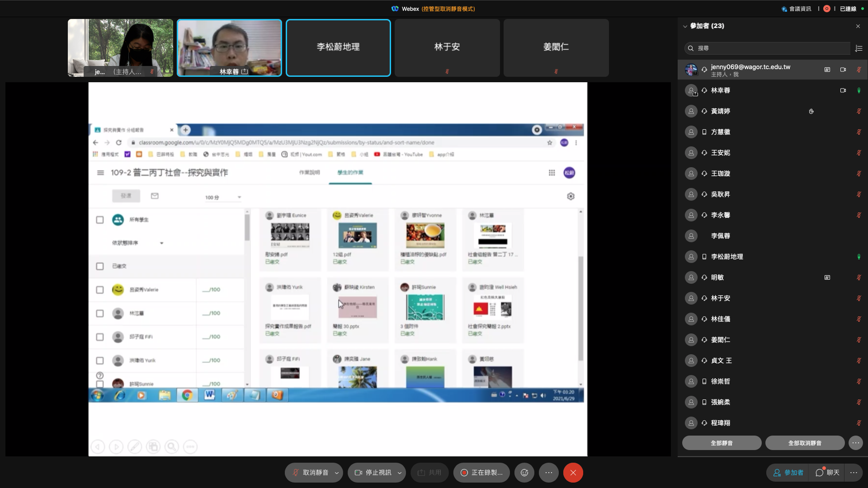
Task: Click 全部靜音 button
Action: click(722, 443)
